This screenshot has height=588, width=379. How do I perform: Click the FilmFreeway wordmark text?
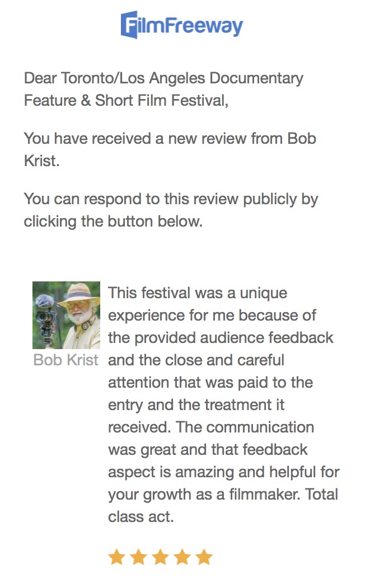point(190,26)
